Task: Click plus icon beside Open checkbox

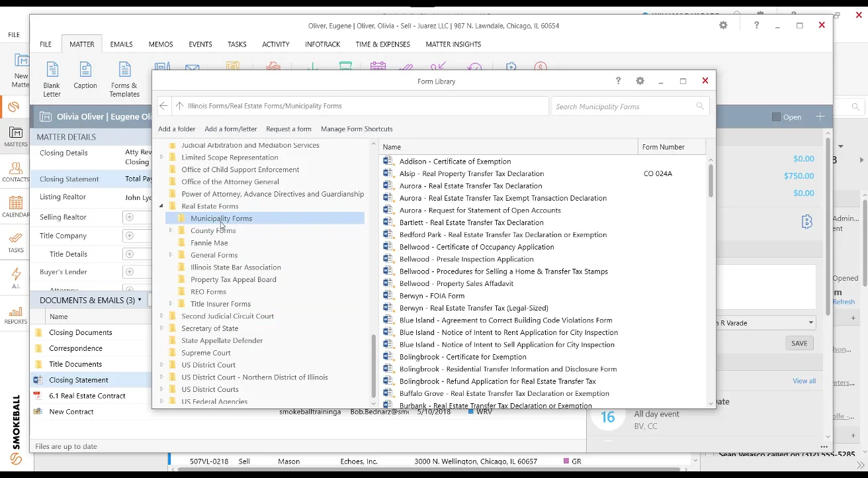Action: pyautogui.click(x=820, y=117)
